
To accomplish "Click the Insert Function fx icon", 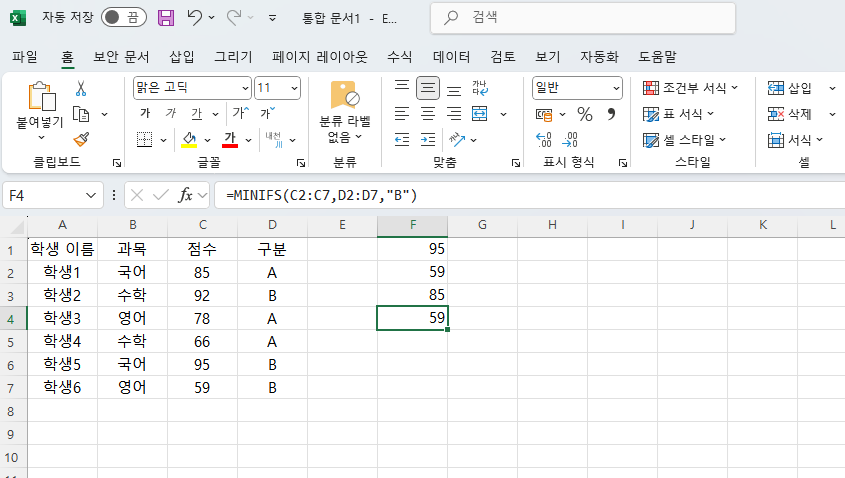I will coord(185,195).
